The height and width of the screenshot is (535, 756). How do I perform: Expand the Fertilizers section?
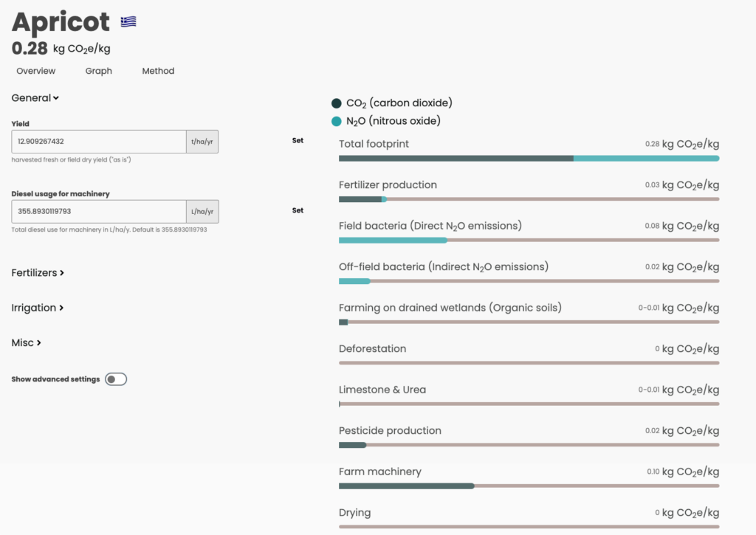click(38, 273)
